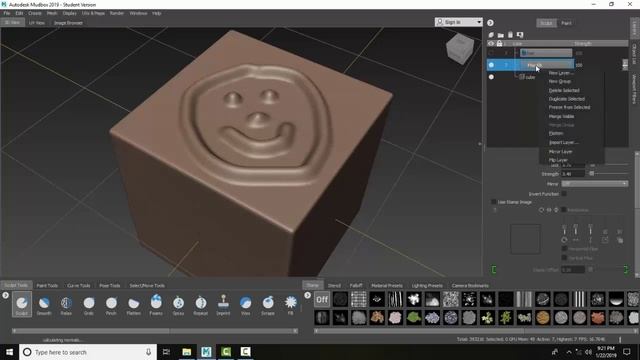The height and width of the screenshot is (360, 640).
Task: Select the Spray sculpt tool
Action: coord(178,304)
